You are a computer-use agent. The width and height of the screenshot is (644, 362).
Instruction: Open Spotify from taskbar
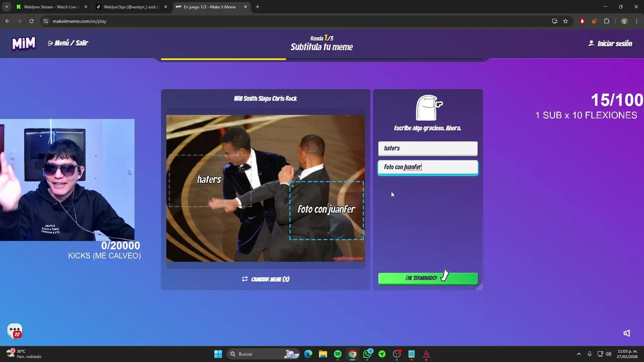coord(338,354)
